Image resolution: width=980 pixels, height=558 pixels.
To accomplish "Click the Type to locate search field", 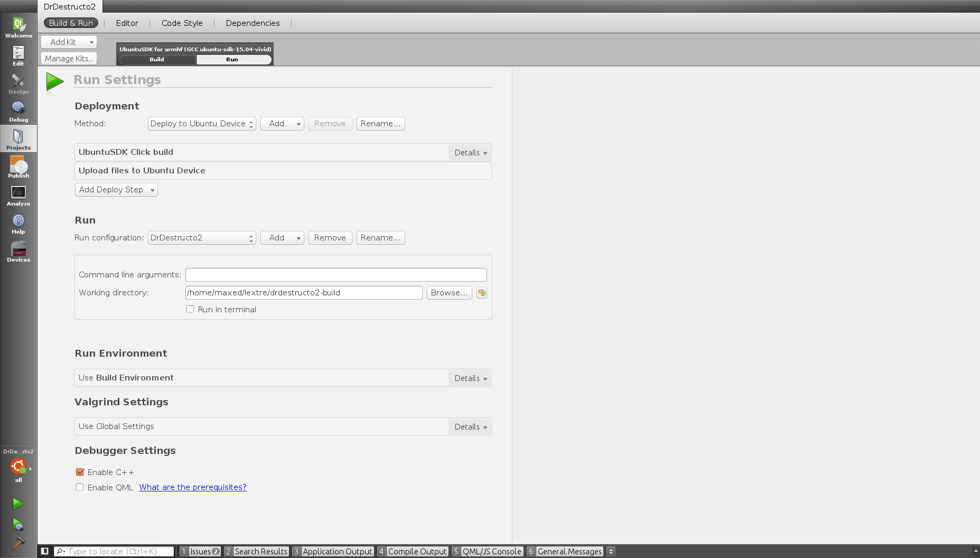I will [114, 551].
